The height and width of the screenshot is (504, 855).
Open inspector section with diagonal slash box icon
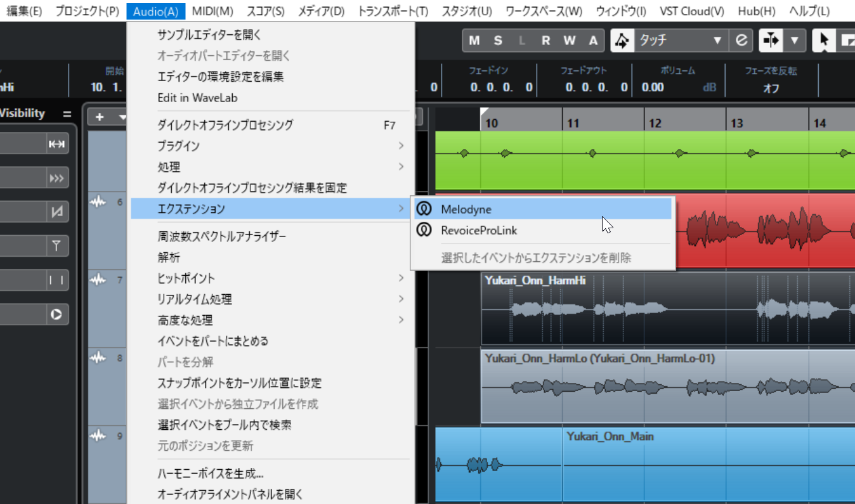56,213
